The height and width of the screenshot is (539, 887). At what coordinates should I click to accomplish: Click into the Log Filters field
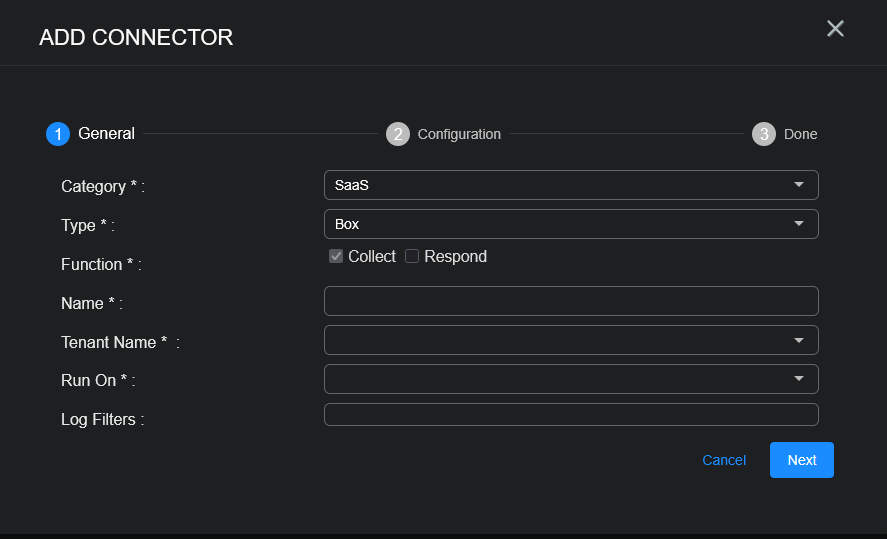coord(570,414)
